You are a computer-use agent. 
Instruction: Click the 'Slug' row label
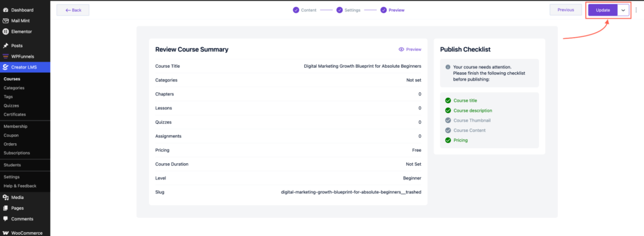[160, 192]
